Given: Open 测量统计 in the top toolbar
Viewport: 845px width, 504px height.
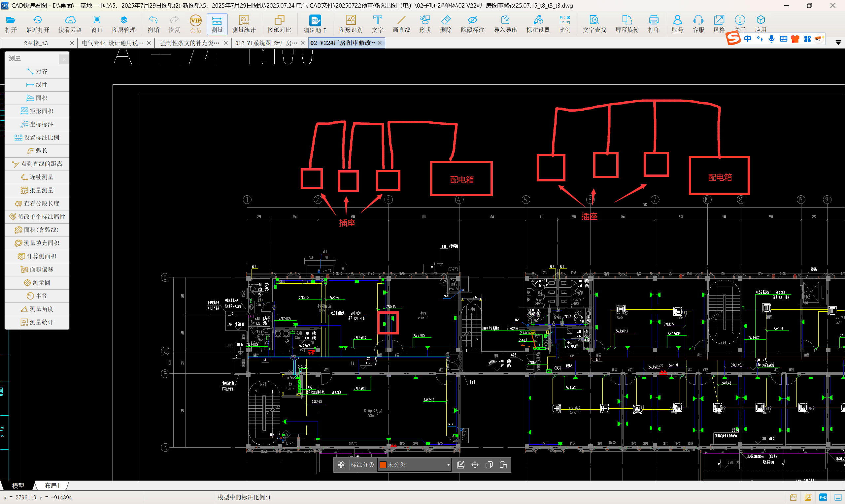Looking at the screenshot, I should click(244, 24).
